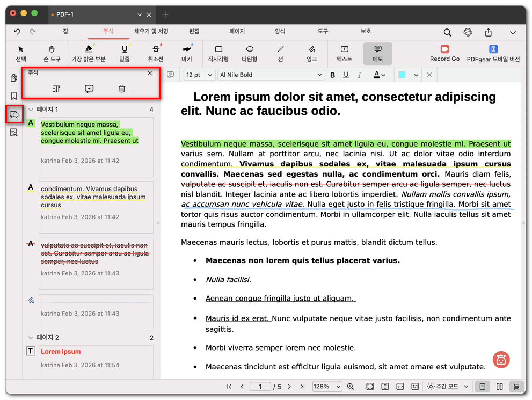Screen dimensions: 532x400
Task: Click the zoom in magnifier icon
Action: [x=351, y=387]
